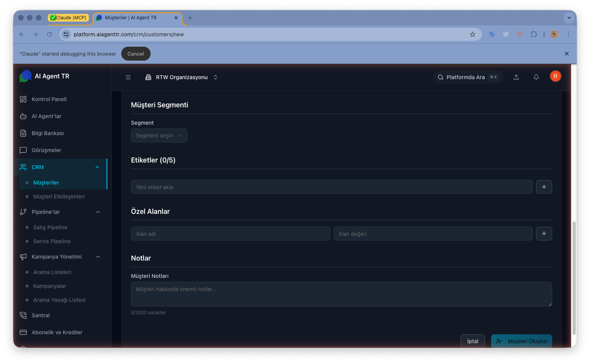Screen dimensions: 590x364
Task: Open Chrome extensions puzzle icon
Action: pyautogui.click(x=534, y=34)
